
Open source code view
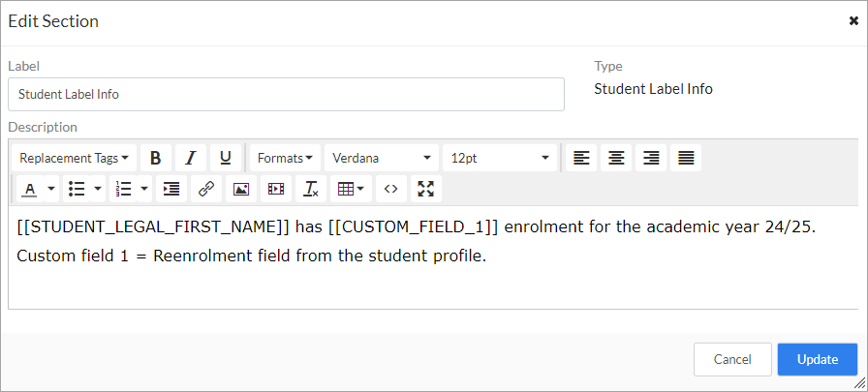point(390,189)
